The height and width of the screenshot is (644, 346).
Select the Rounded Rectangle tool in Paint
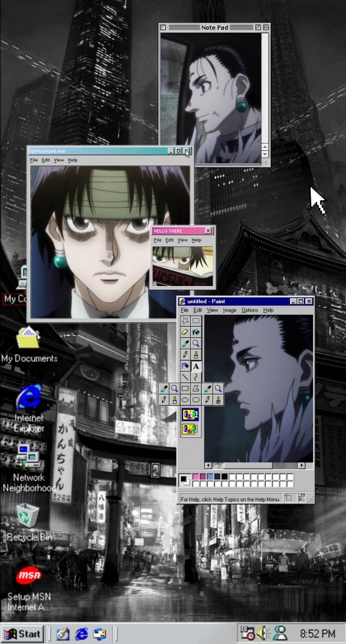(196, 399)
